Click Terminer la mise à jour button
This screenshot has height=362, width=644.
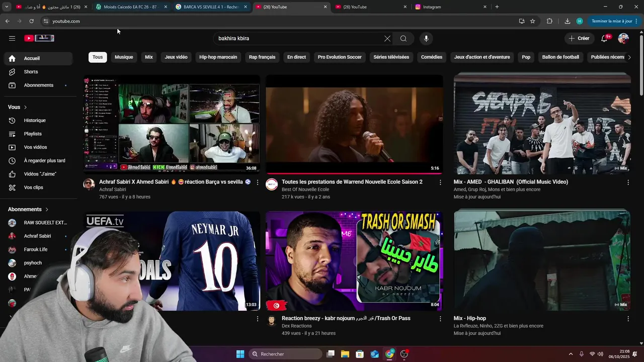tap(612, 21)
